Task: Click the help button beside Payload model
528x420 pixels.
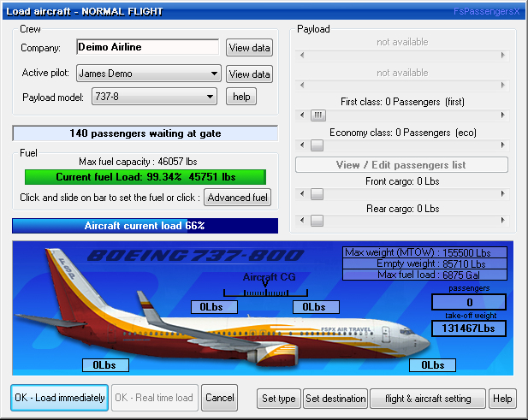Action: point(241,97)
